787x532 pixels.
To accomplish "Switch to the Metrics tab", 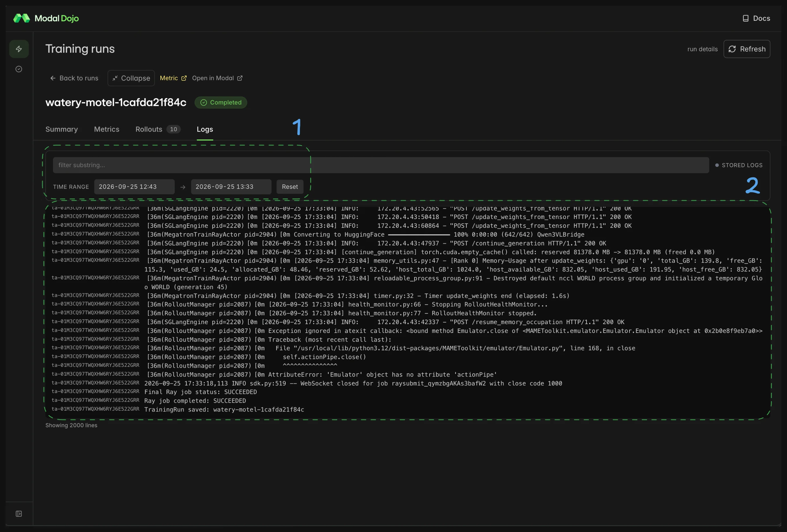I will [x=107, y=129].
